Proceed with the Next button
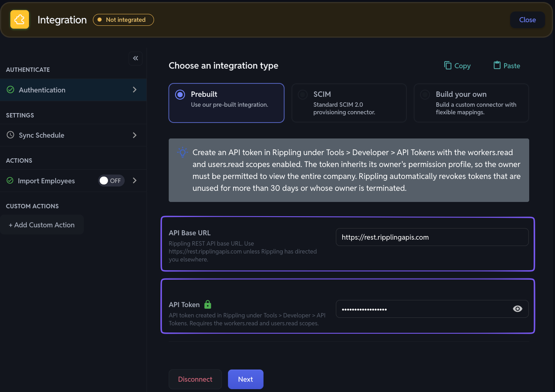555x392 pixels. pyautogui.click(x=245, y=379)
